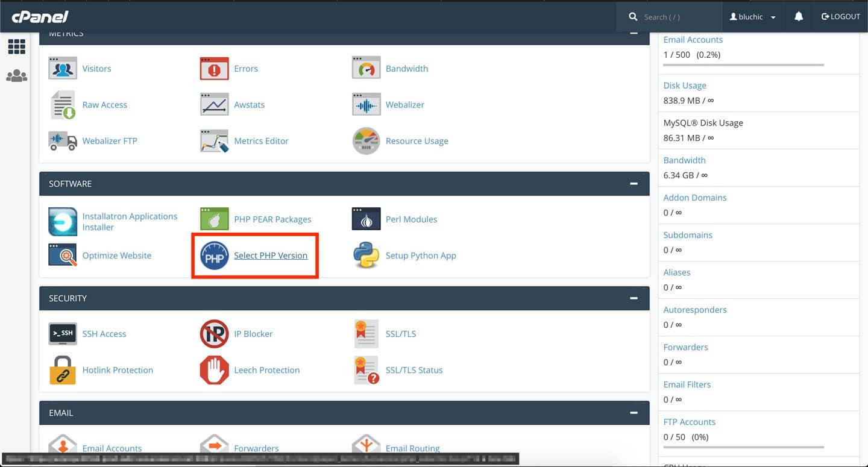Open Leech Protection
The image size is (868, 467).
coord(266,369)
